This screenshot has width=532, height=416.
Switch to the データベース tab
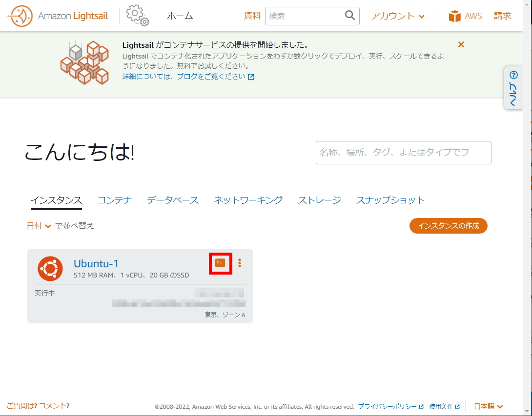click(173, 200)
